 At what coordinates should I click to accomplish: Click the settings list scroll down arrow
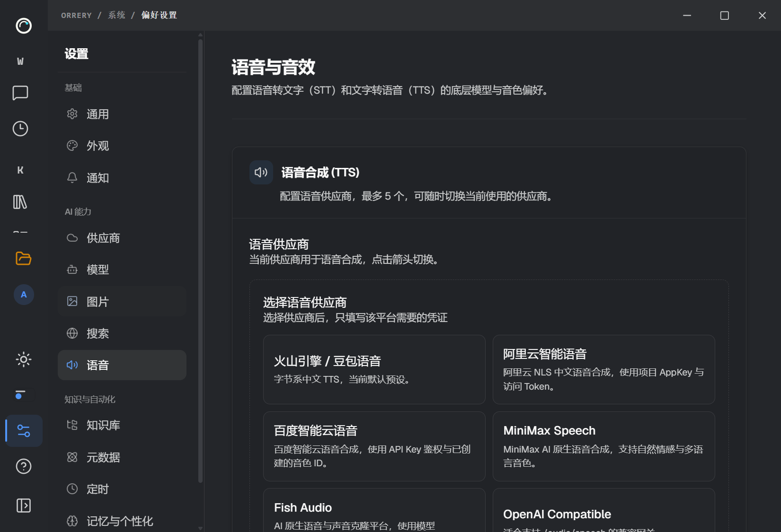pyautogui.click(x=201, y=528)
